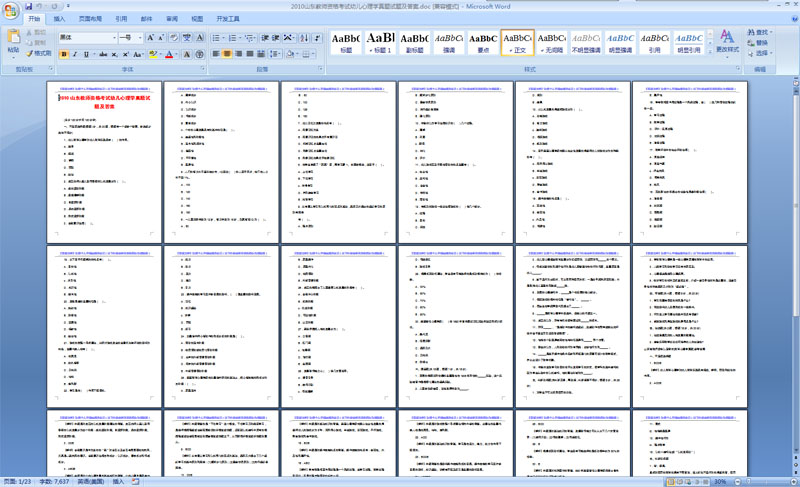
Task: Click the Replace (替换) icon
Action: [758, 42]
